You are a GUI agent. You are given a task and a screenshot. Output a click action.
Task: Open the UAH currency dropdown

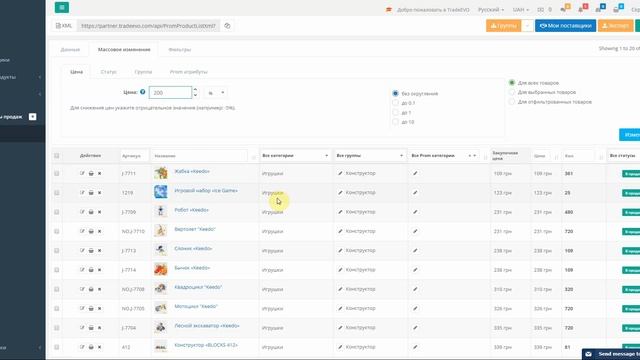520,9
